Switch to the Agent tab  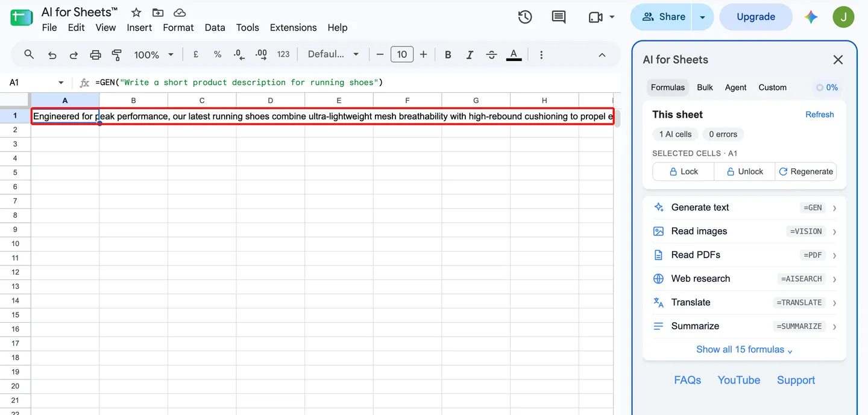pos(735,87)
